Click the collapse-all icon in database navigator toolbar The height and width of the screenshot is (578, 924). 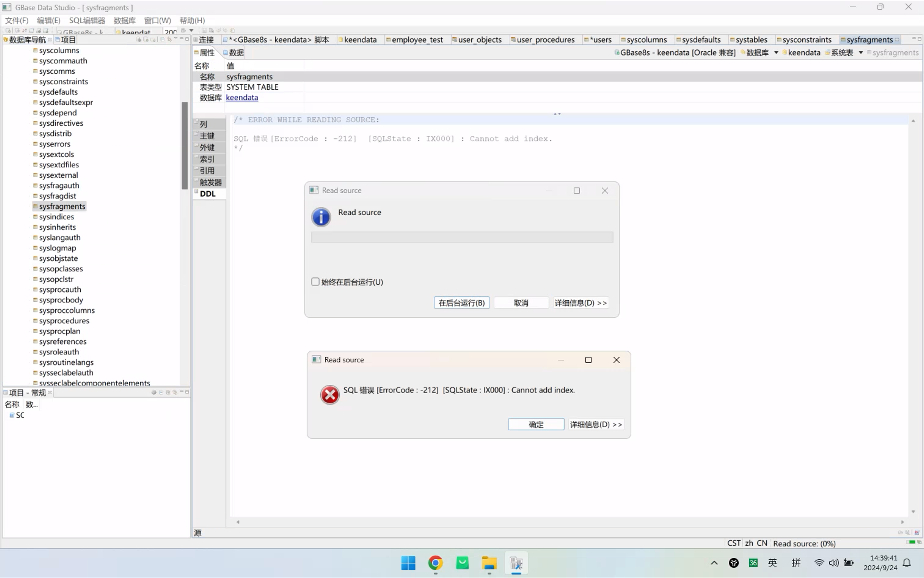point(162,39)
